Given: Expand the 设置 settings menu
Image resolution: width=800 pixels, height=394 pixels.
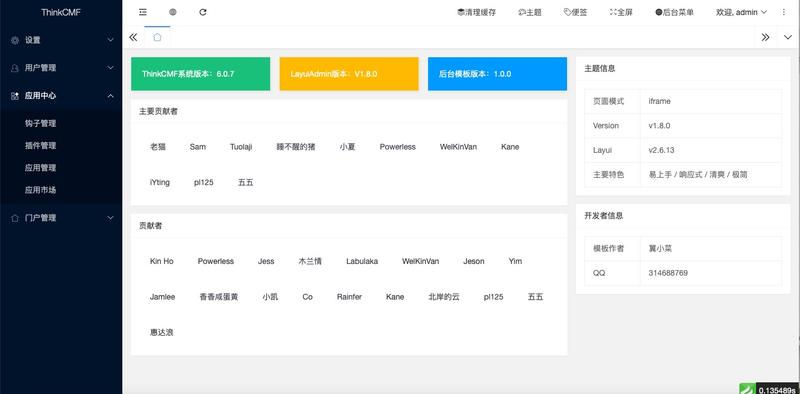Looking at the screenshot, I should 61,40.
